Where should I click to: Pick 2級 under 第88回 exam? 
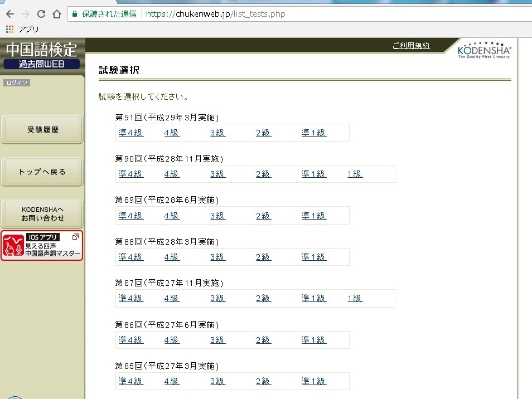pos(263,257)
